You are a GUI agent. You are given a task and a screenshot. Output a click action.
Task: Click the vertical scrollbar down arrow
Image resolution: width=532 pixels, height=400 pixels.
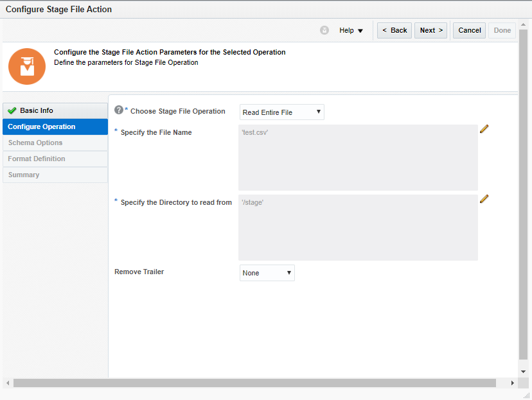click(x=523, y=372)
